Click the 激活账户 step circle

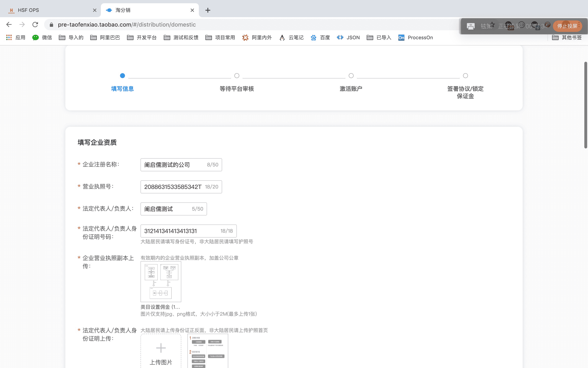click(351, 76)
